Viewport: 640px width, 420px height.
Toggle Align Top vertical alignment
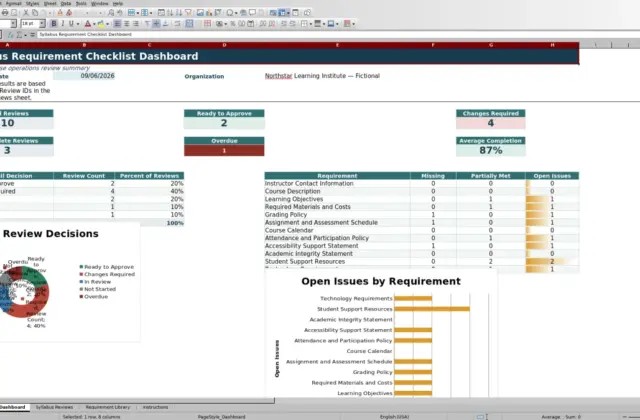click(x=147, y=24)
